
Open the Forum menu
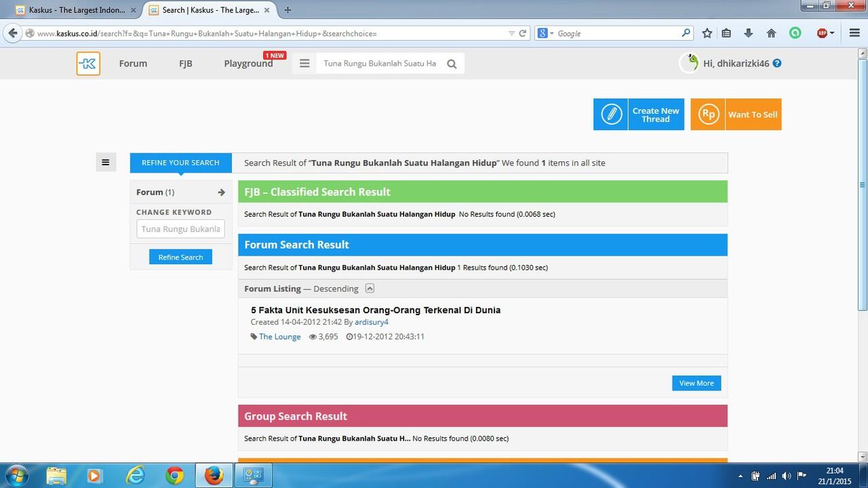coord(133,64)
